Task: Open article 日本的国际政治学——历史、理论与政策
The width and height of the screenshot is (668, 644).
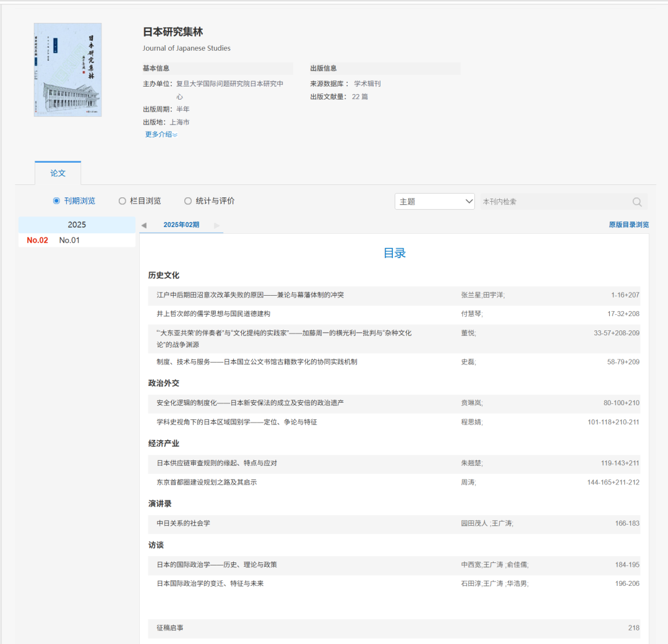Action: 217,564
